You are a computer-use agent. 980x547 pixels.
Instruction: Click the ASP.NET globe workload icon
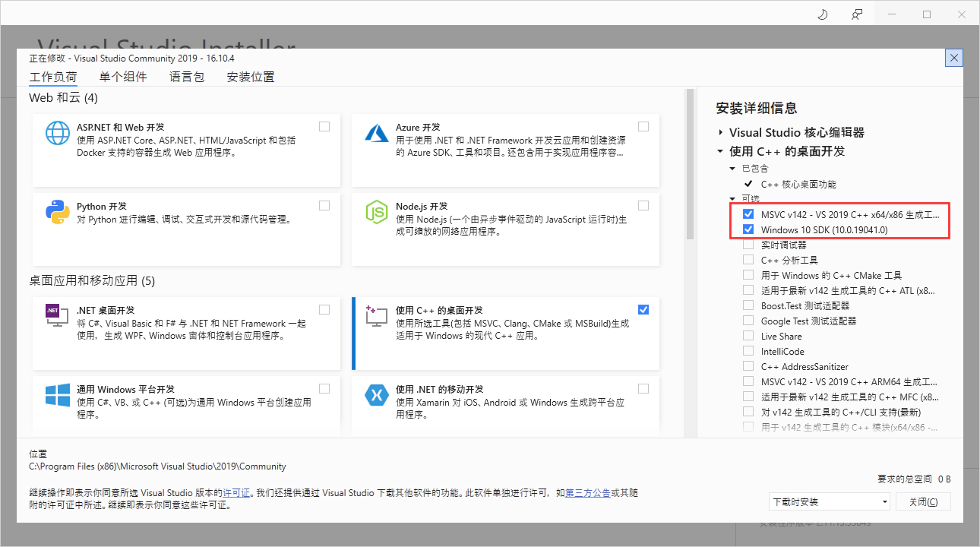point(58,133)
